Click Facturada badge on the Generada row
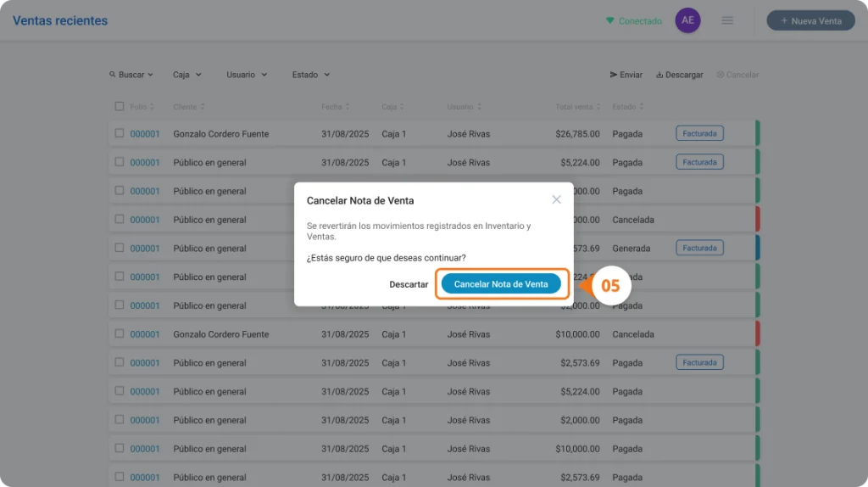This screenshot has width=868, height=487. tap(699, 249)
